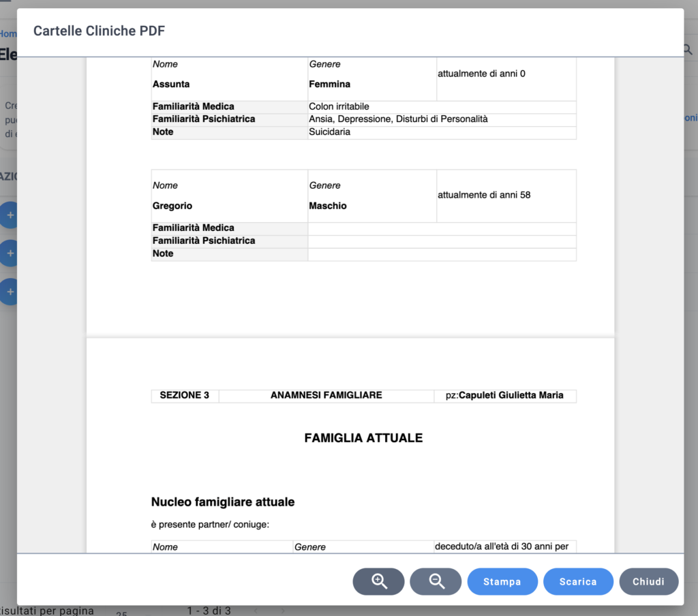Screen dimensions: 698x616
Task: Open the results per page dropdown showing 25
Action: [121, 613]
